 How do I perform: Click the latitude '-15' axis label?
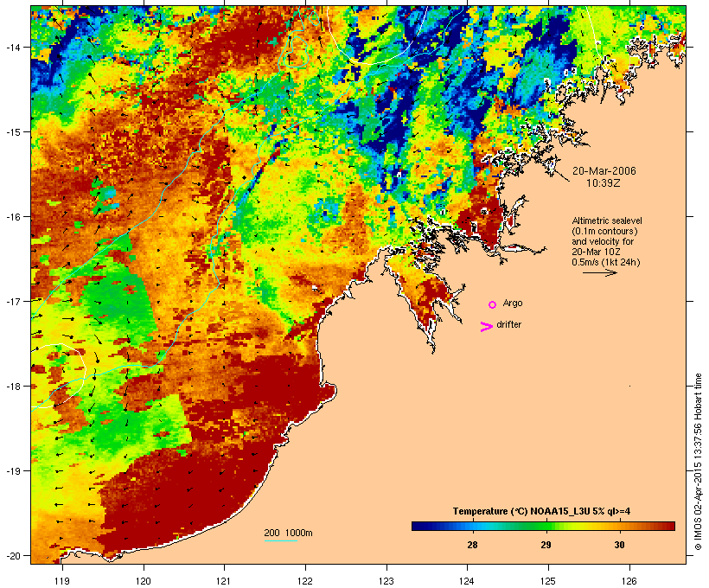click(x=12, y=132)
